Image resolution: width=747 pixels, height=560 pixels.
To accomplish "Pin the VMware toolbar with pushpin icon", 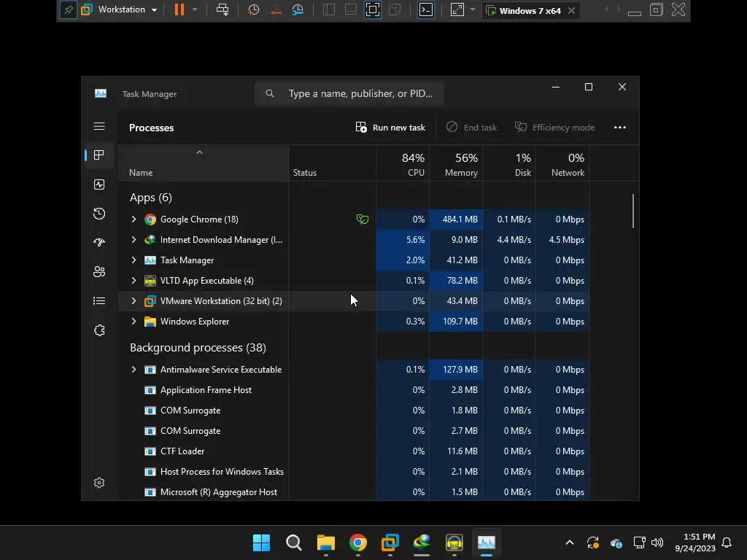I will 68,10.
